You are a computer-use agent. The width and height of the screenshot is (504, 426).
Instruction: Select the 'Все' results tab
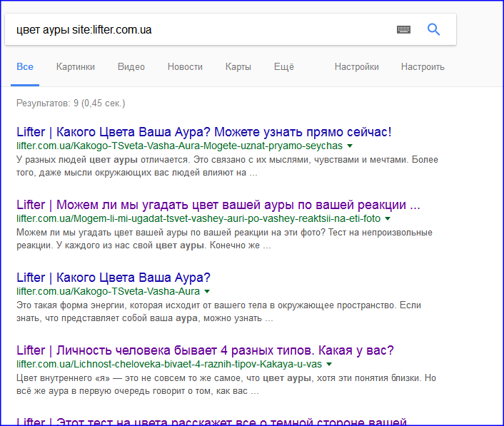tap(25, 67)
